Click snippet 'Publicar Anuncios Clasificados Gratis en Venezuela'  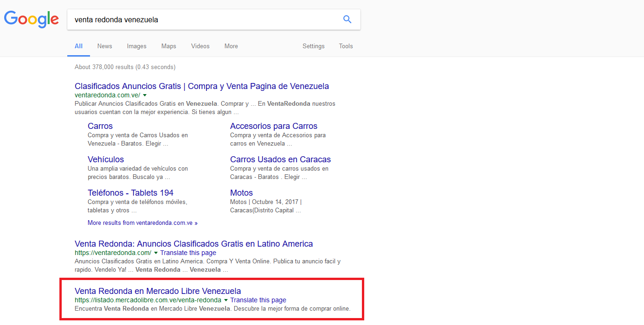tap(146, 103)
